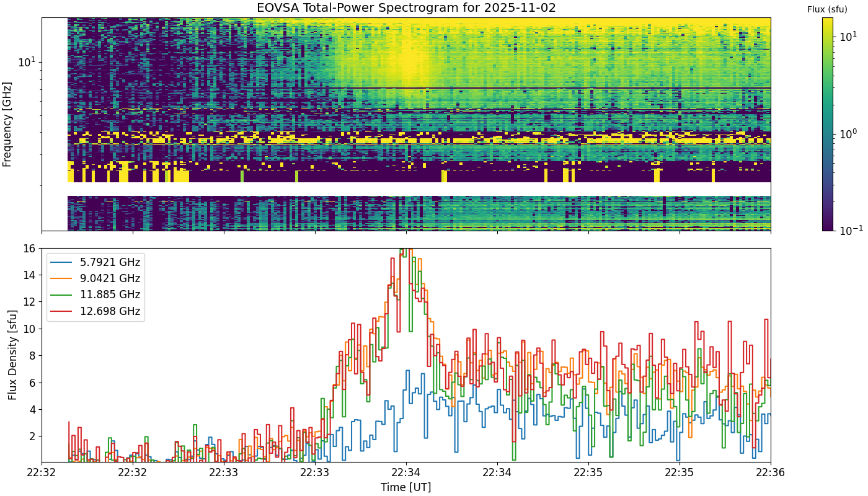This screenshot has height=496, width=868.
Task: Click the 10⁻¹ colorbar tick label
Action: pyautogui.click(x=848, y=230)
